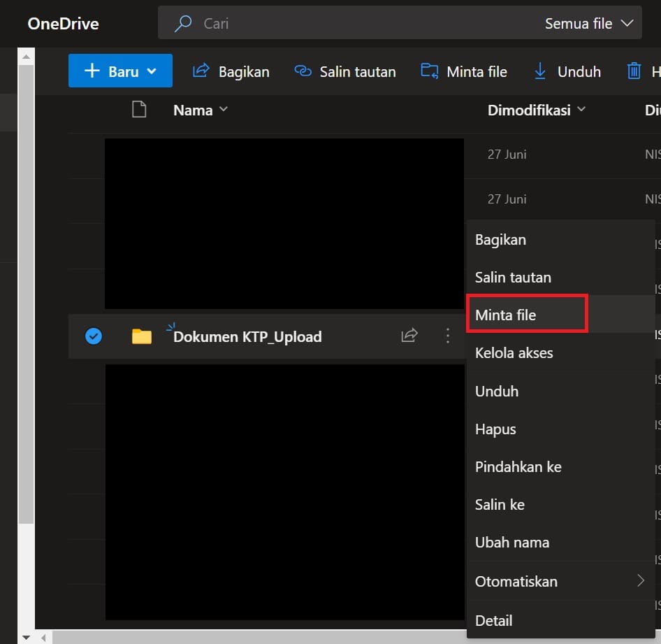Click the yellow folder icon of Dokumen KTP_Upload

coord(142,336)
